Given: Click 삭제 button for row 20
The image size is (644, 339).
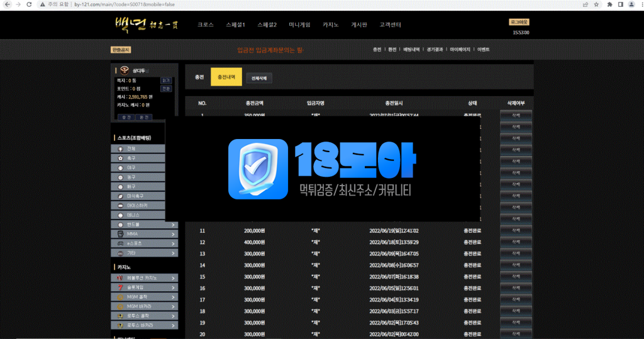Looking at the screenshot, I should [x=516, y=334].
